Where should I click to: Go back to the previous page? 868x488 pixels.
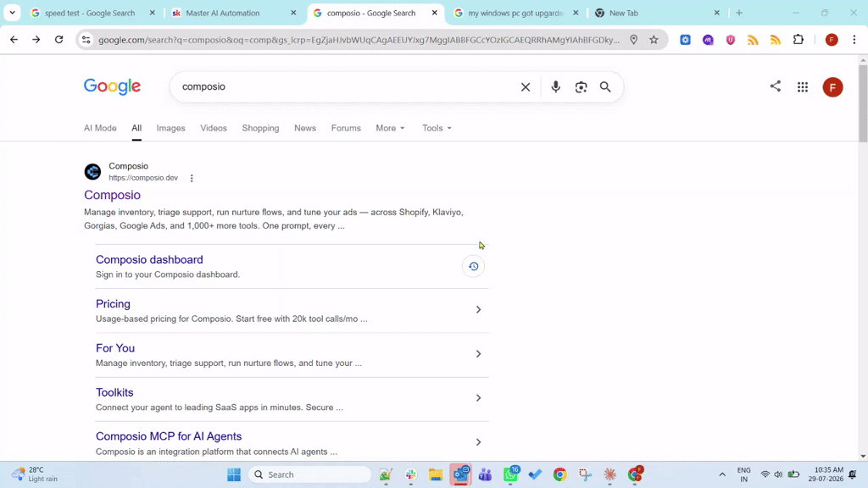(x=14, y=39)
